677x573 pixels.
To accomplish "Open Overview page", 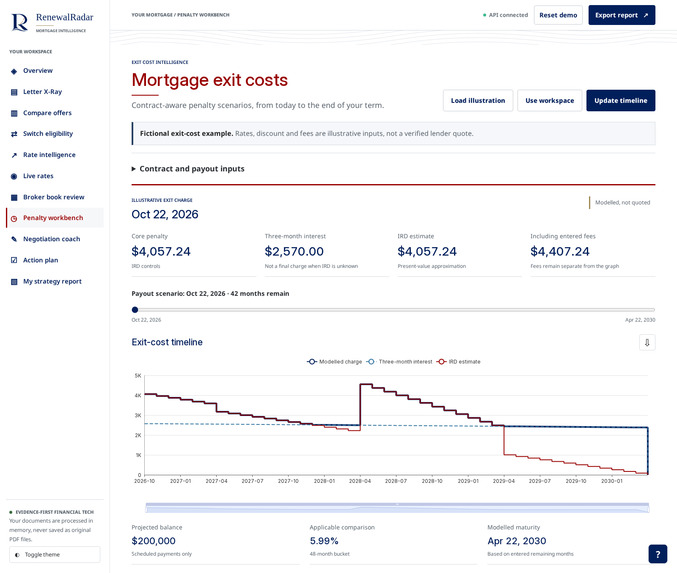I will coord(55,71).
